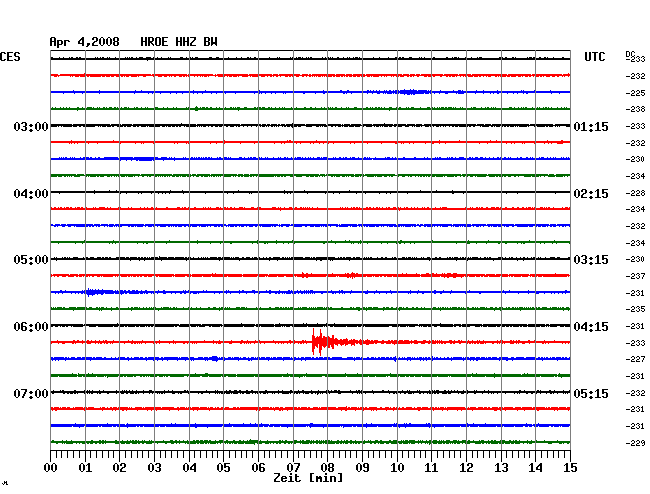Select the 06:00 local time label
This screenshot has height=494, width=650.
(x=31, y=327)
